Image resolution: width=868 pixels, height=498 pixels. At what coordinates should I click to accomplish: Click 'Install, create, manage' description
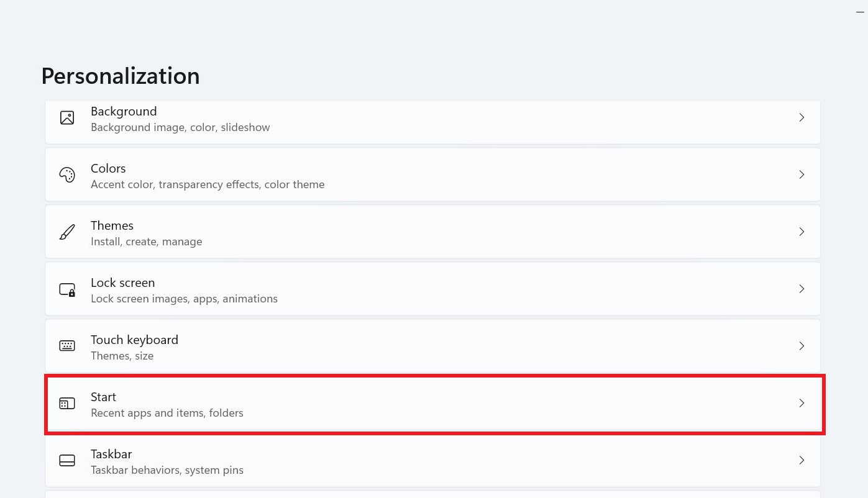146,242
